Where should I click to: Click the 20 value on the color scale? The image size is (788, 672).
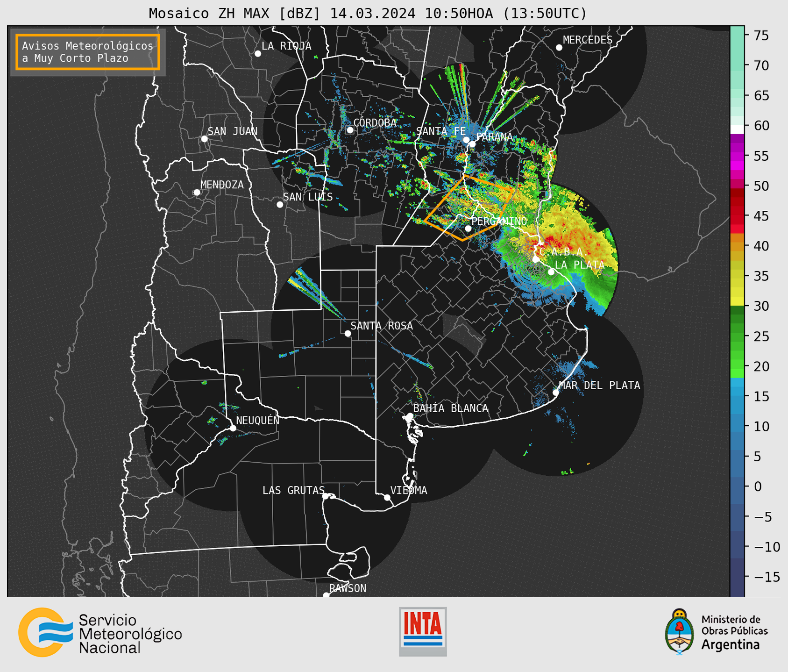(761, 366)
